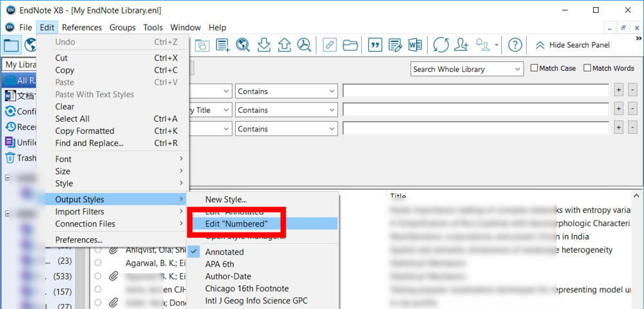The width and height of the screenshot is (644, 309).
Task: Enable the Match Case checkbox
Action: pyautogui.click(x=535, y=68)
